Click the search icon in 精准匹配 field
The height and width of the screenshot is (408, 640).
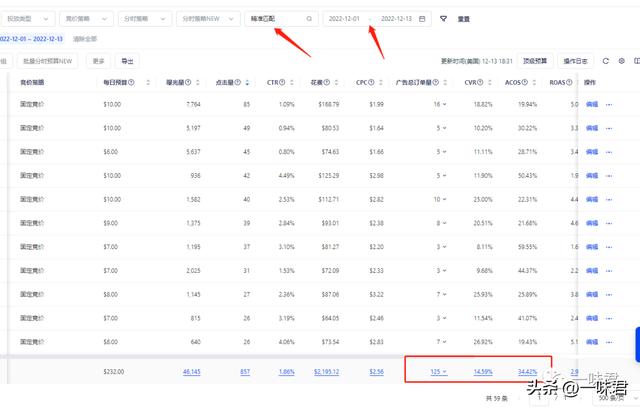(x=309, y=19)
